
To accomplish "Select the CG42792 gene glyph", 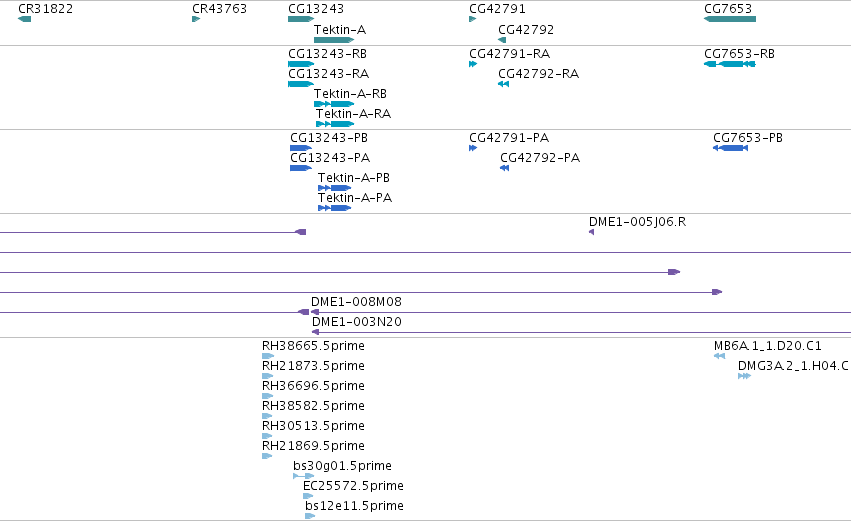I will (x=502, y=40).
